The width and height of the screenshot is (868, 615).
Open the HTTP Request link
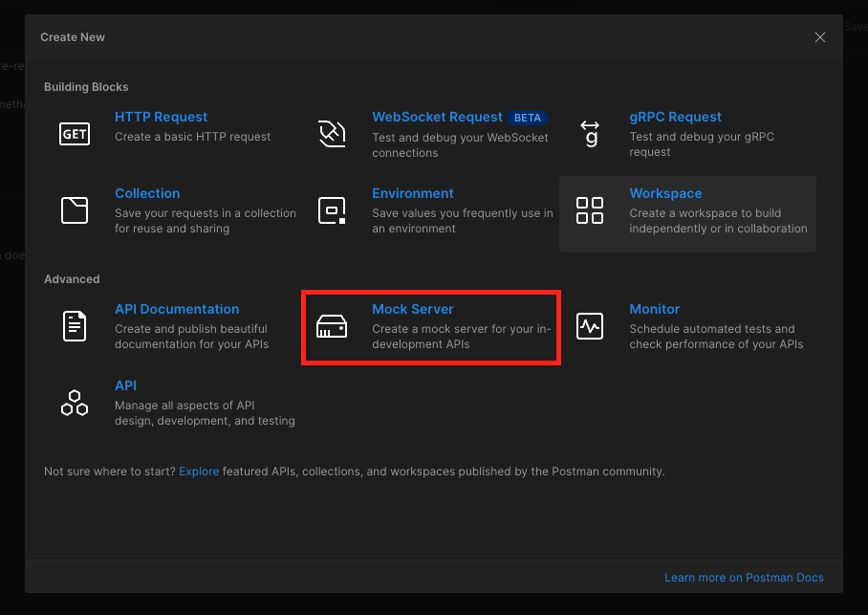coord(162,117)
